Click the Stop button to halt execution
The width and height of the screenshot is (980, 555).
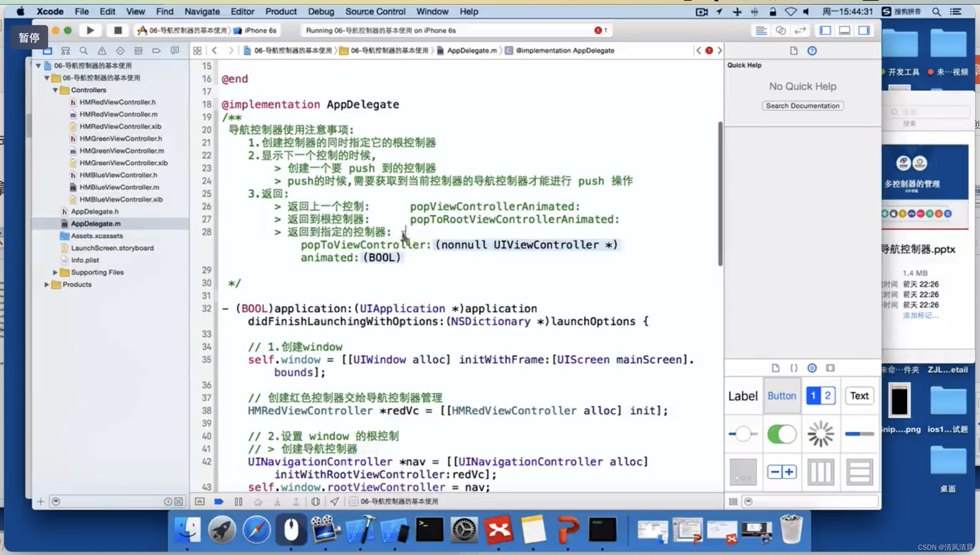[118, 30]
